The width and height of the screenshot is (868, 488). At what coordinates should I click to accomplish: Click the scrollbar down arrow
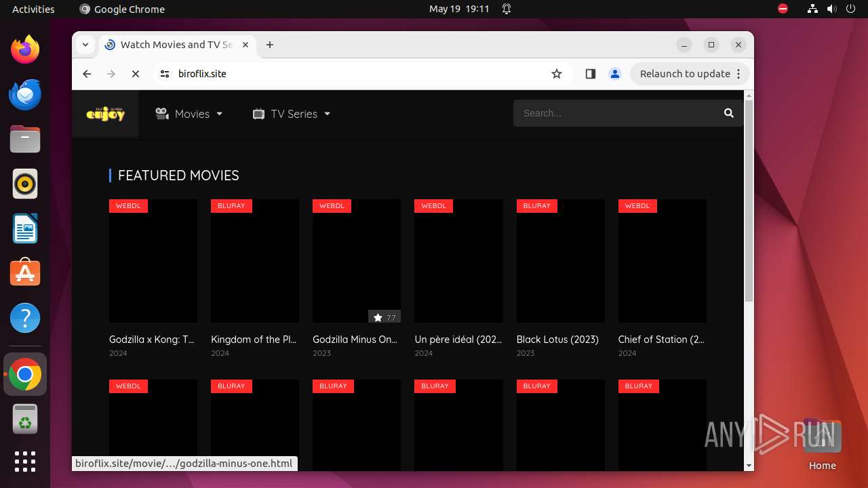click(749, 466)
